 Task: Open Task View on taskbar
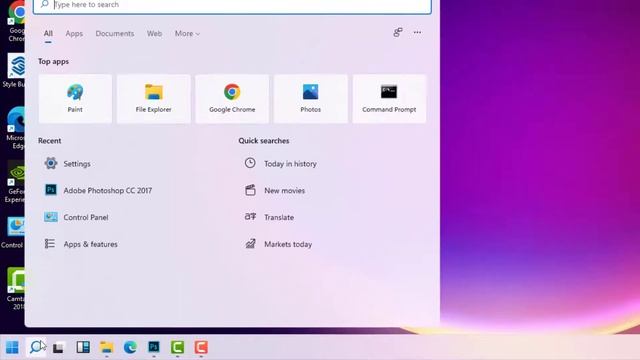click(59, 347)
